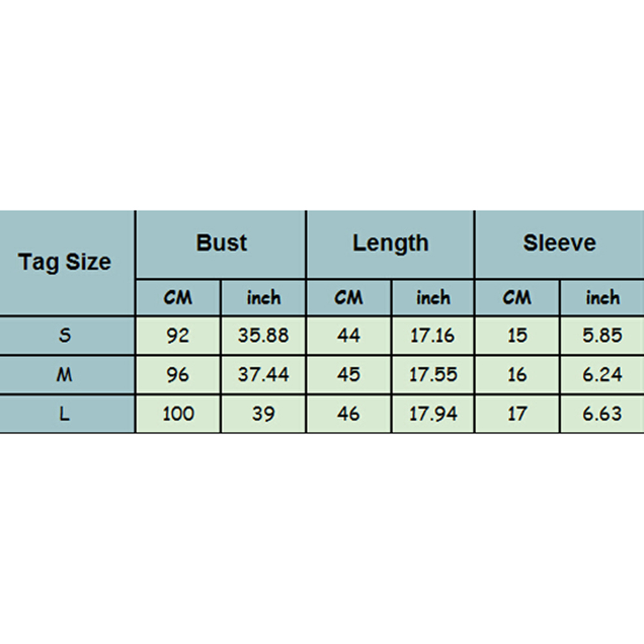Select the S size row label
The image size is (644, 644).
[65, 335]
